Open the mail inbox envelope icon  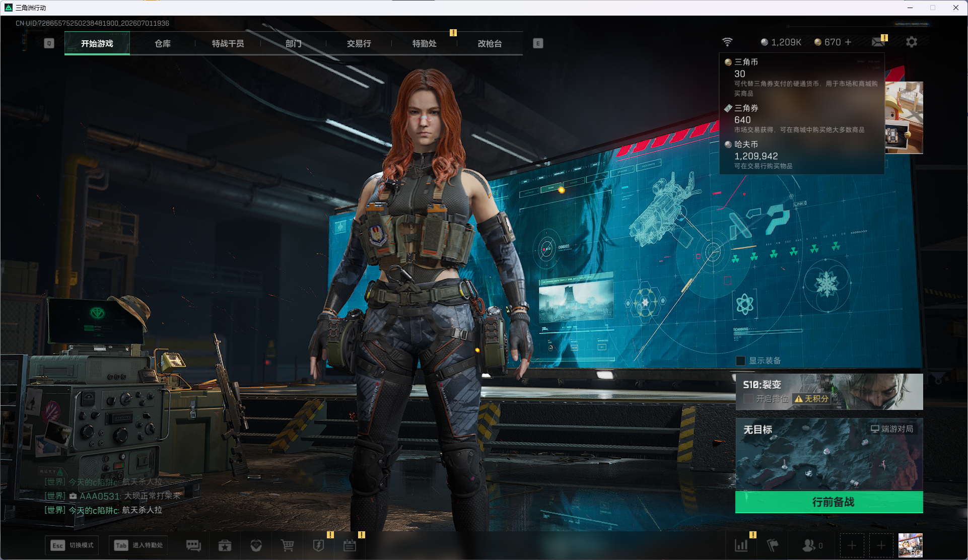point(878,42)
